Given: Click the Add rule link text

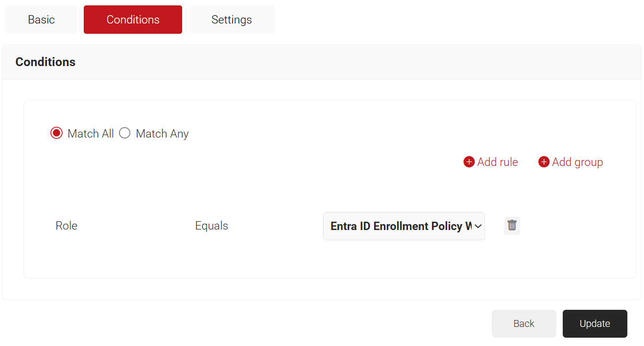Looking at the screenshot, I should [497, 162].
